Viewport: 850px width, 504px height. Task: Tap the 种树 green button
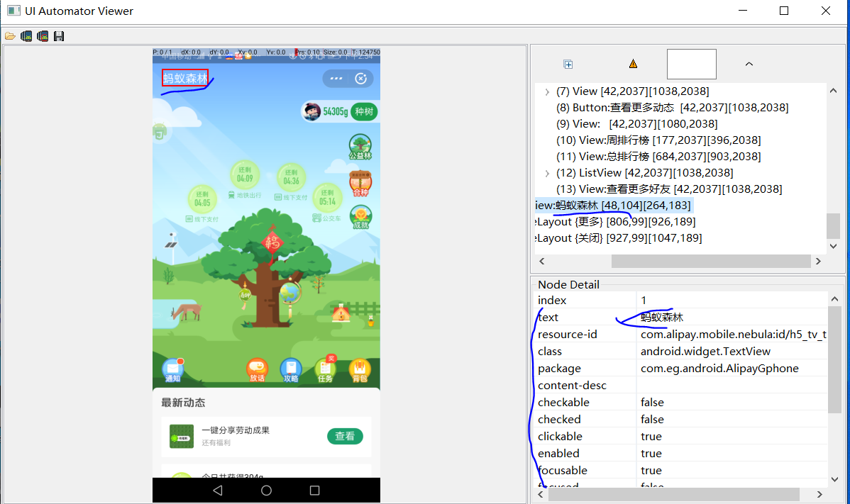pyautogui.click(x=364, y=111)
